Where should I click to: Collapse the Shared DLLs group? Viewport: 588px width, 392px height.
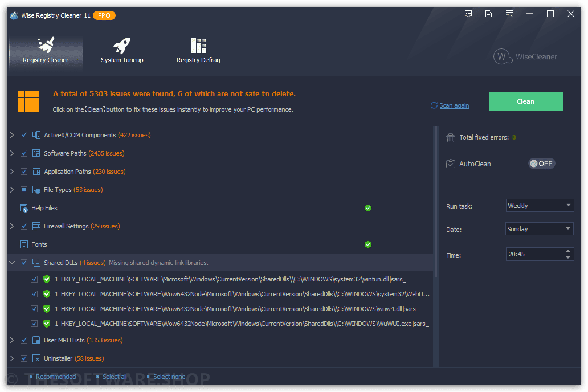coord(12,263)
